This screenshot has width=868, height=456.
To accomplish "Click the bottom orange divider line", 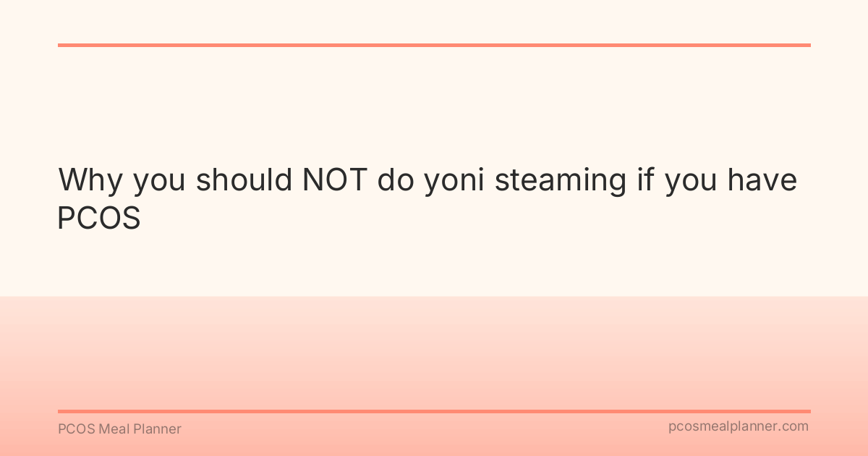I will [x=434, y=411].
